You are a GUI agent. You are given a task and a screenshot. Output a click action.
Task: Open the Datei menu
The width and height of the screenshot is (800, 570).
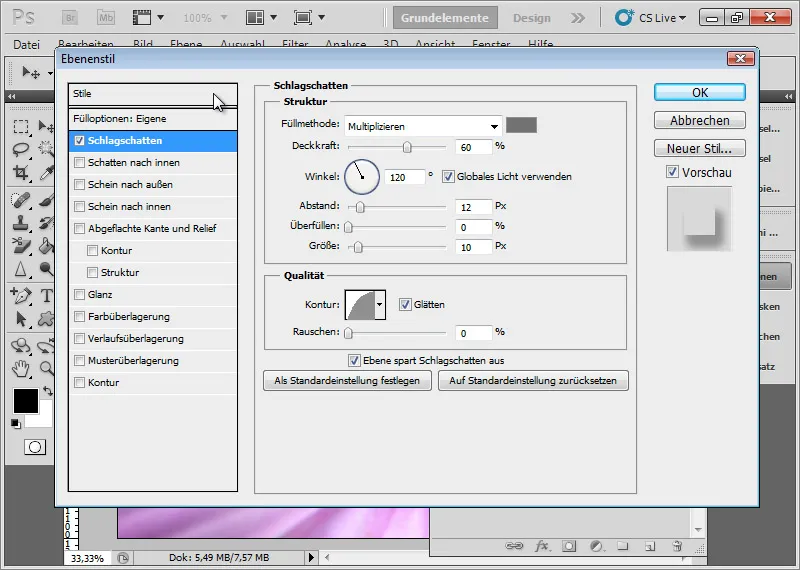(x=27, y=44)
